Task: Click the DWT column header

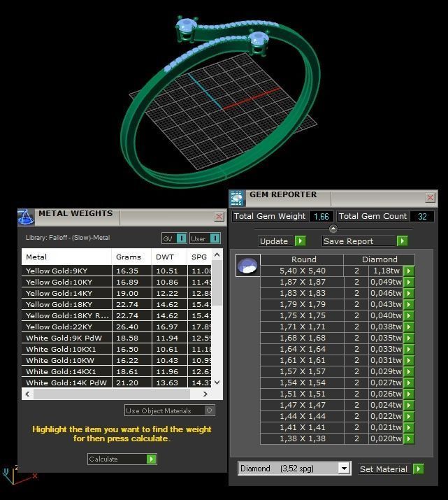Action: pyautogui.click(x=170, y=257)
